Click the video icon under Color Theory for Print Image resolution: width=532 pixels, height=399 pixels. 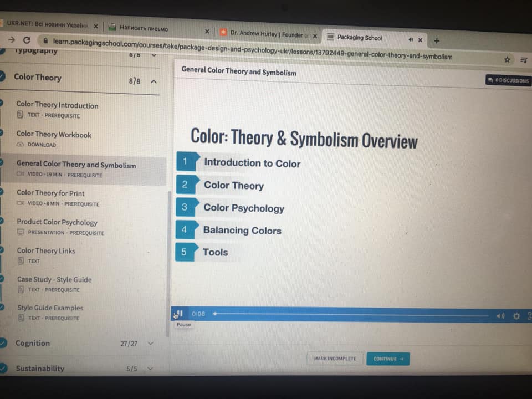[x=21, y=203]
